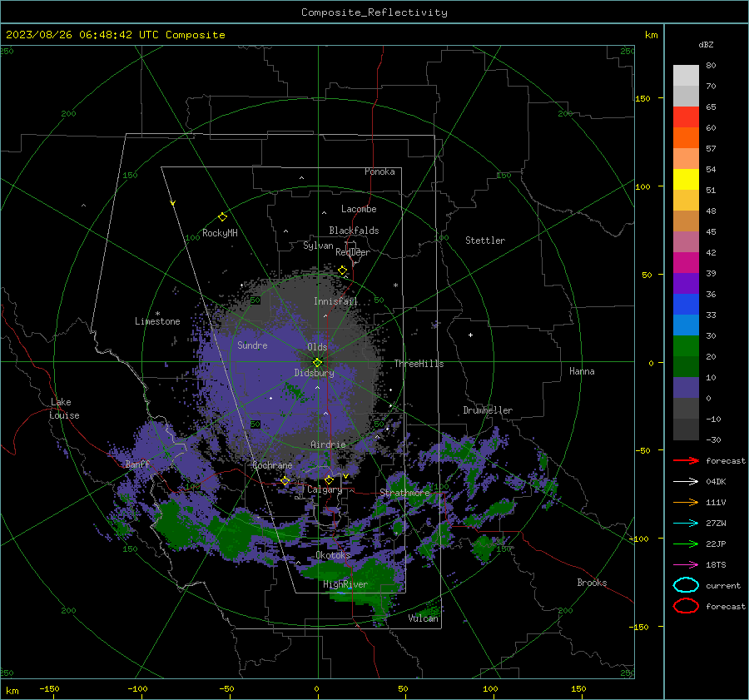Click the magenta 18TS arrow icon

coord(686,564)
